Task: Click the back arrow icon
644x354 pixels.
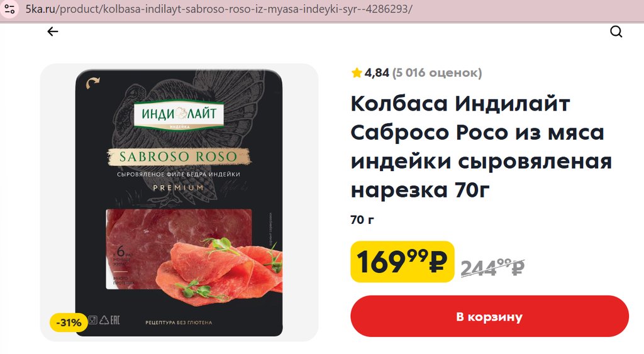Action: point(53,31)
